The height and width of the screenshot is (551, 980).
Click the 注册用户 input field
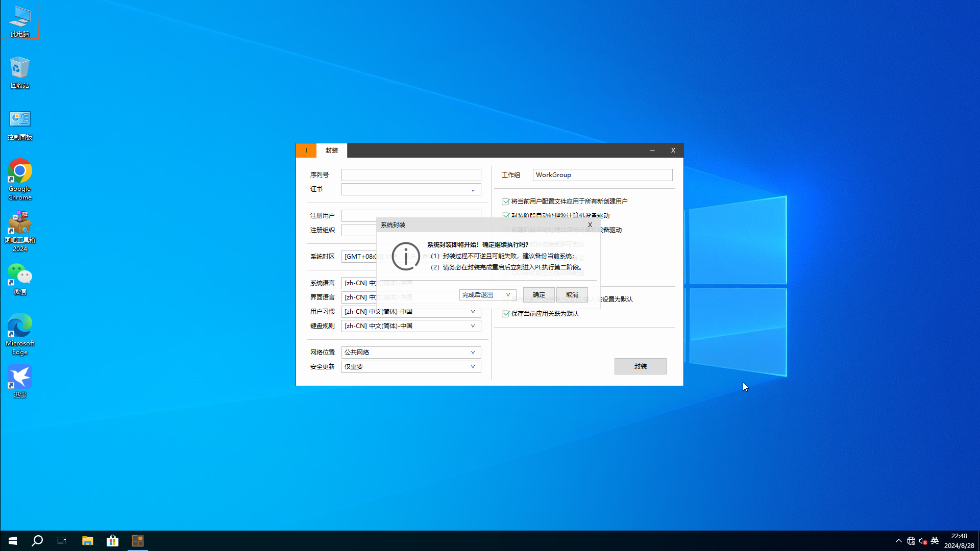coord(411,215)
